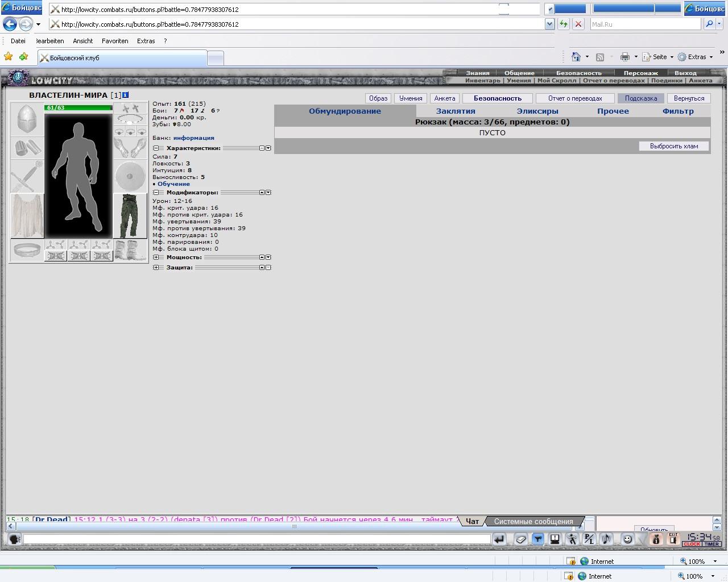This screenshot has height=582, width=728.
Task: Select the Обмундирование tab
Action: click(x=345, y=111)
